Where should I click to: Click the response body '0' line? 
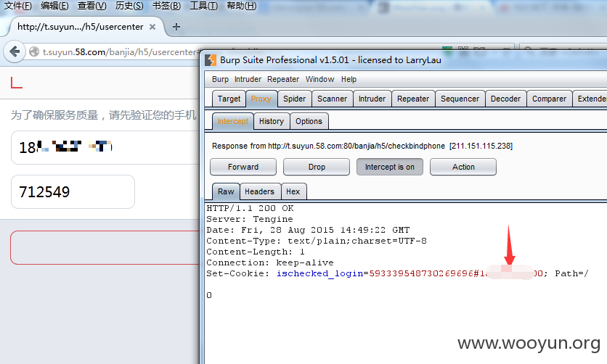click(209, 295)
